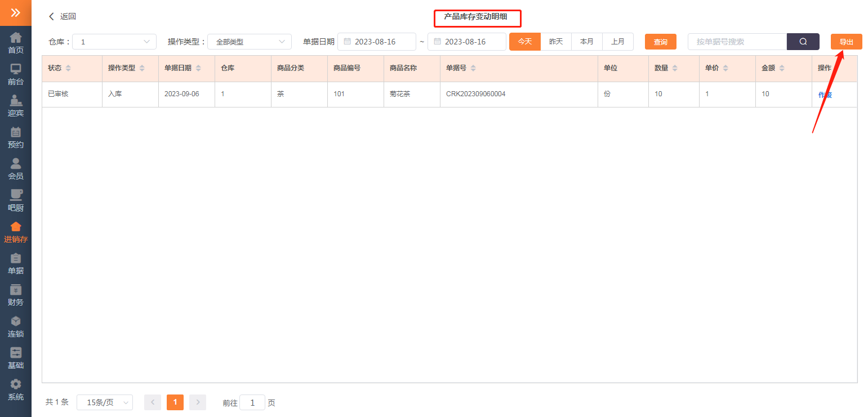The width and height of the screenshot is (868, 417).
Task: Open 首页 home in sidebar
Action: 16,43
